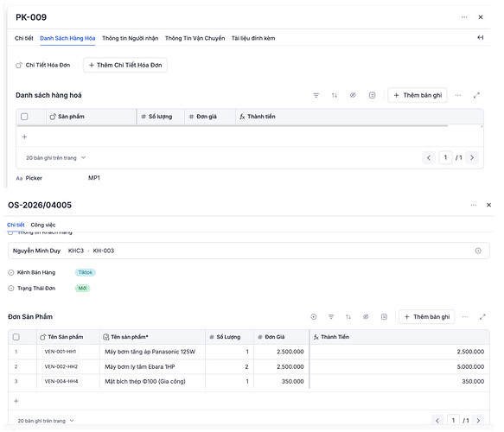
Task: Click sort icon in Danh sách hàng hoá toolbar
Action: (x=335, y=95)
